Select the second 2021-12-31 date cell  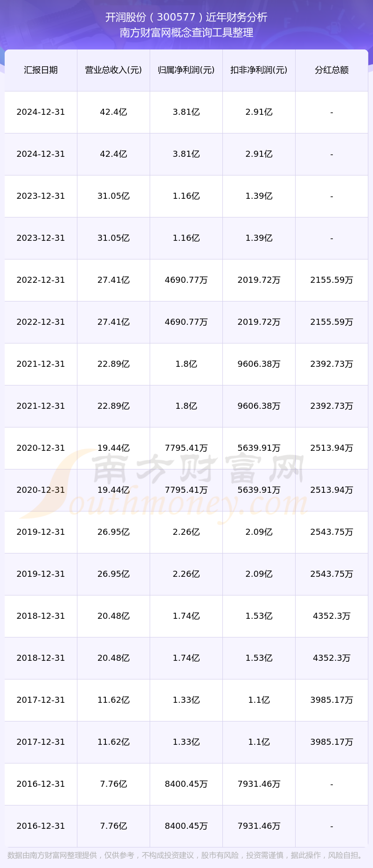click(41, 406)
